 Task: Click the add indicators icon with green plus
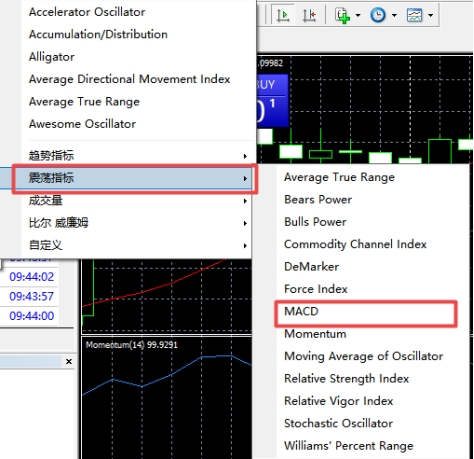tap(343, 15)
